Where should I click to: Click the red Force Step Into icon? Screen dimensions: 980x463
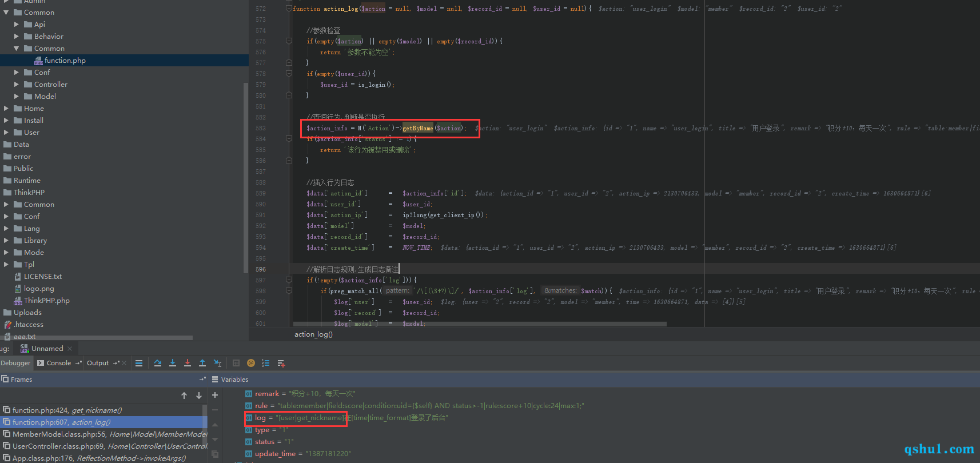pyautogui.click(x=188, y=363)
